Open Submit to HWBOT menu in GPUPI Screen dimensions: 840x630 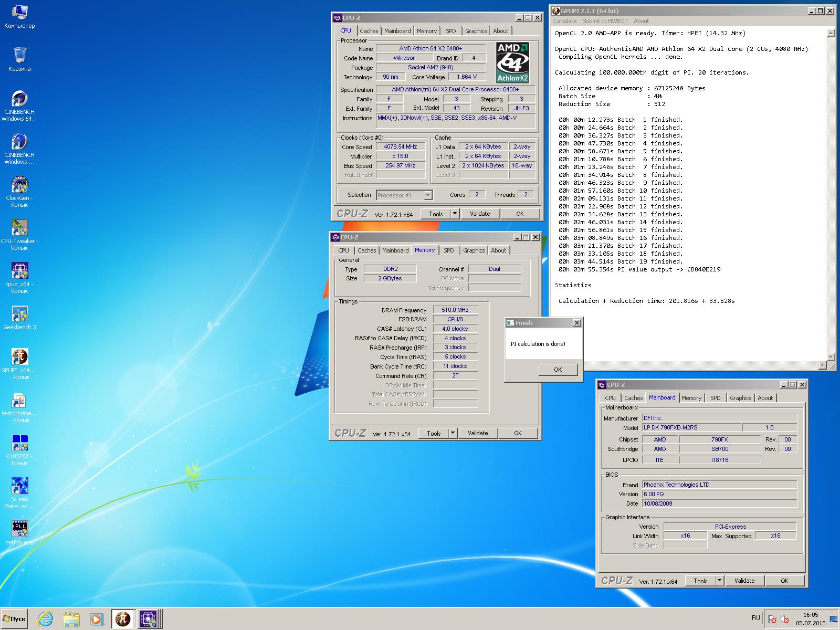click(x=605, y=21)
